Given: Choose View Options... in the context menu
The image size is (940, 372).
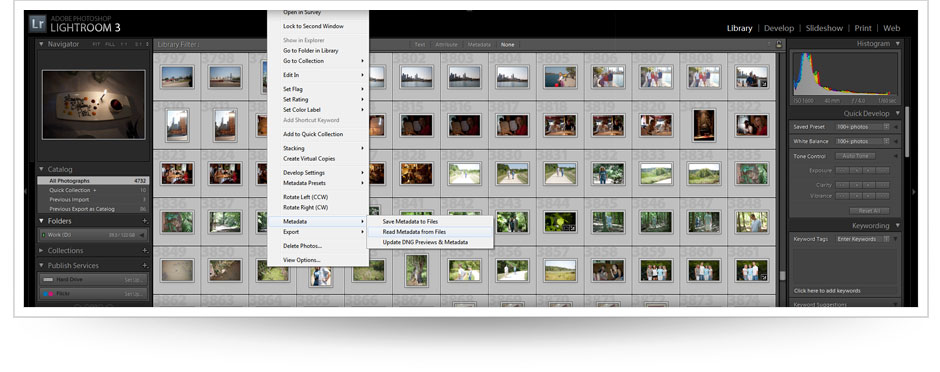Looking at the screenshot, I should click(x=318, y=260).
